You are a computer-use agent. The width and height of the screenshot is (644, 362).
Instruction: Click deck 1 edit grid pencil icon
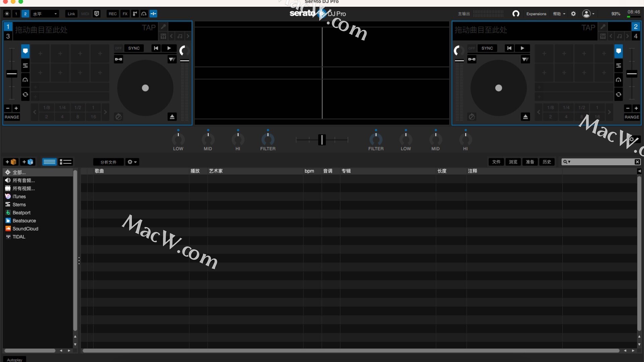(x=163, y=27)
